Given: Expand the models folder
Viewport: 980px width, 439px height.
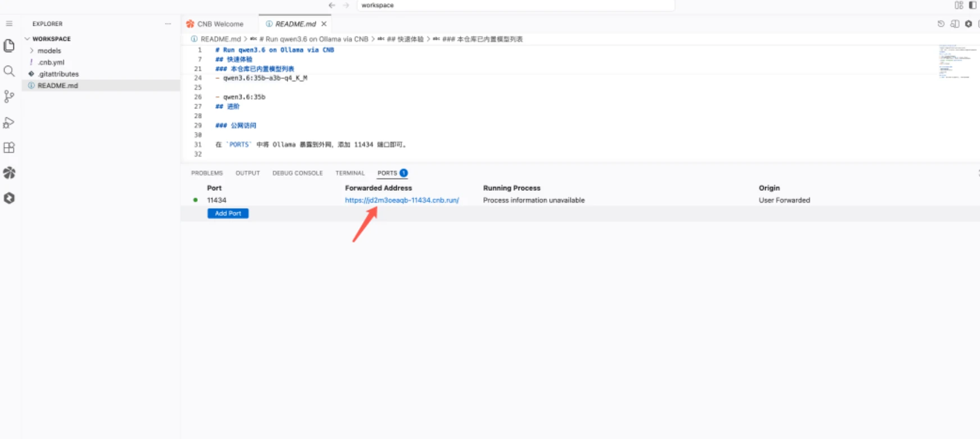Looking at the screenshot, I should click(x=49, y=51).
